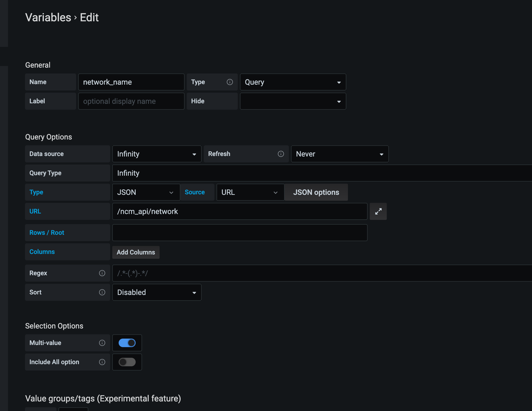
Task: Click the network_name Name field
Action: pos(131,82)
